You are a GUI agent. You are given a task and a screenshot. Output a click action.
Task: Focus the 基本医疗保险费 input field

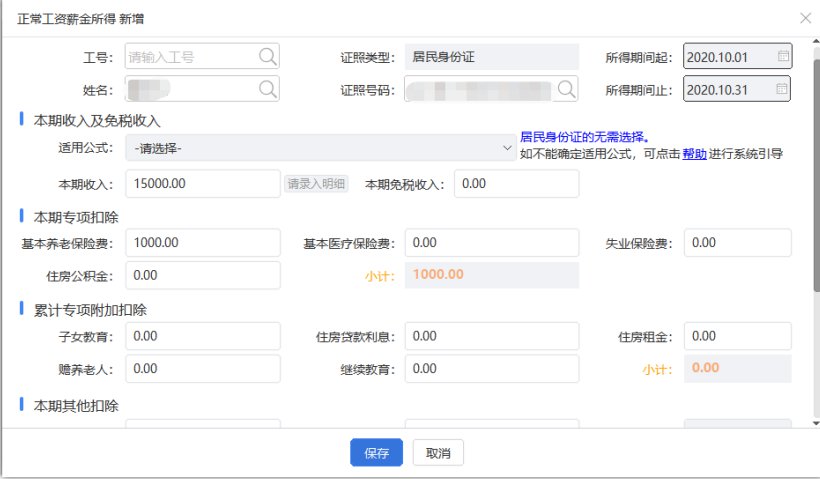click(491, 243)
